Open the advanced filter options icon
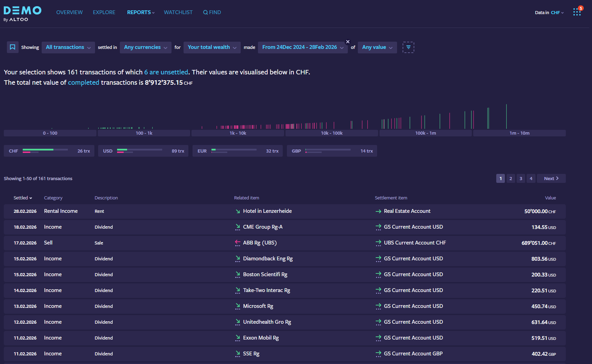The width and height of the screenshot is (592, 364). [x=408, y=47]
